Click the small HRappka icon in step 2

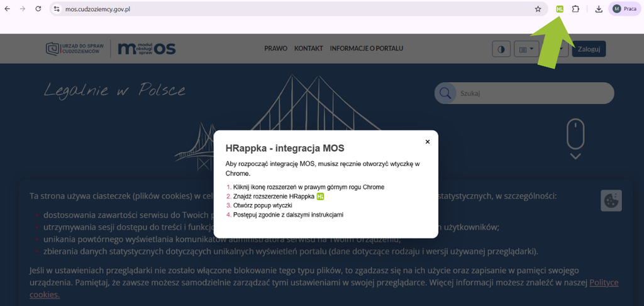point(320,196)
